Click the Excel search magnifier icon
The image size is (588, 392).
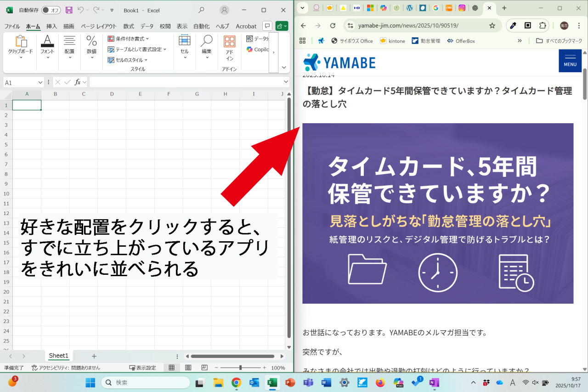[x=201, y=10]
